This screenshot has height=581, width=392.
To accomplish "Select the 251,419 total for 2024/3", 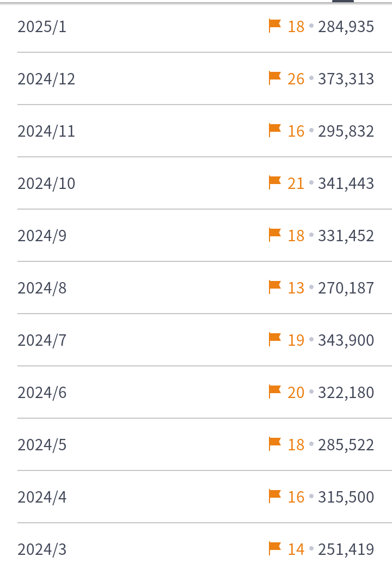I will pos(346,549).
